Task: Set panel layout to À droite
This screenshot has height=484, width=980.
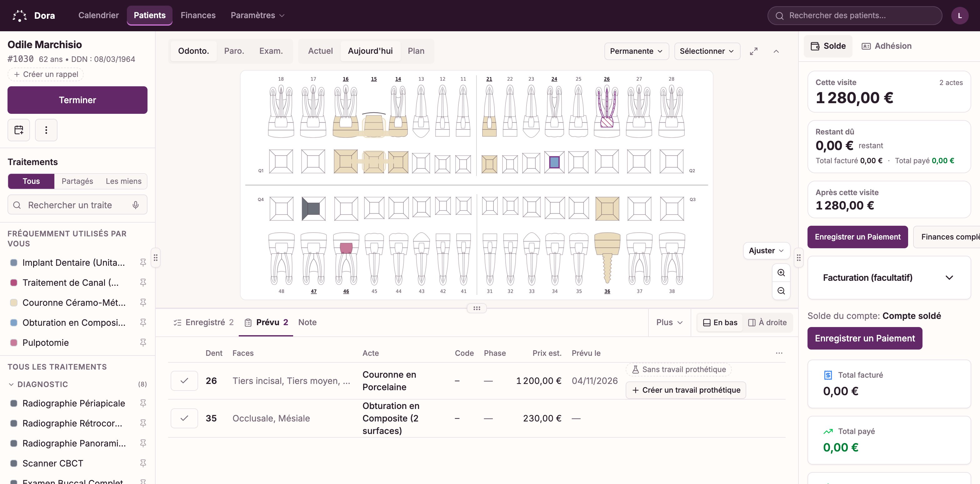Action: (767, 323)
